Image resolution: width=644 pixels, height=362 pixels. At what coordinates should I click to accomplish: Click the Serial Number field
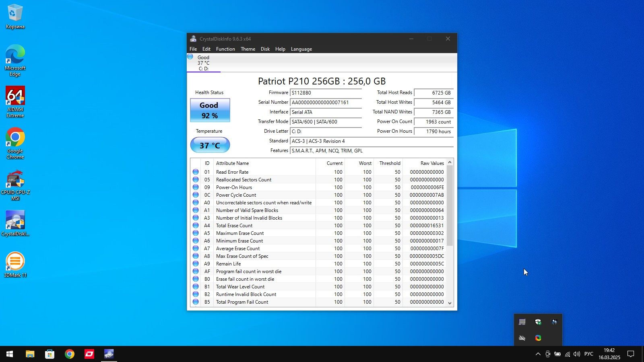(x=326, y=102)
